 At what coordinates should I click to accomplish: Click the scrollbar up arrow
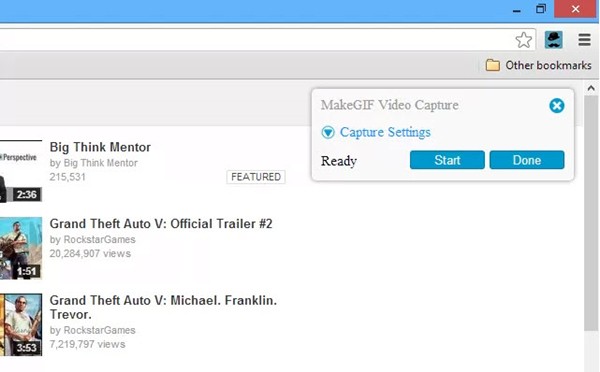point(591,88)
